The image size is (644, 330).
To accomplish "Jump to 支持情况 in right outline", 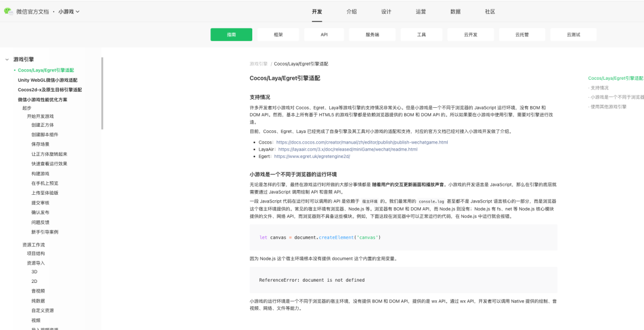I will (x=599, y=88).
